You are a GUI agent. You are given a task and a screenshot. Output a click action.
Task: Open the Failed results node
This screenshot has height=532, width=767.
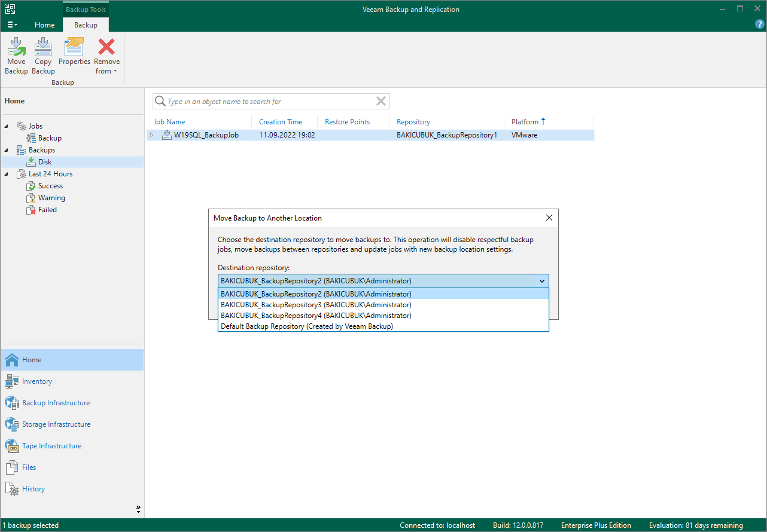[47, 210]
